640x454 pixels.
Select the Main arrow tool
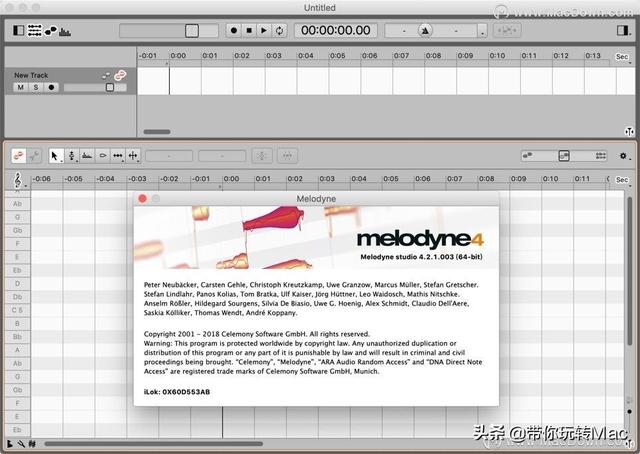tap(55, 156)
